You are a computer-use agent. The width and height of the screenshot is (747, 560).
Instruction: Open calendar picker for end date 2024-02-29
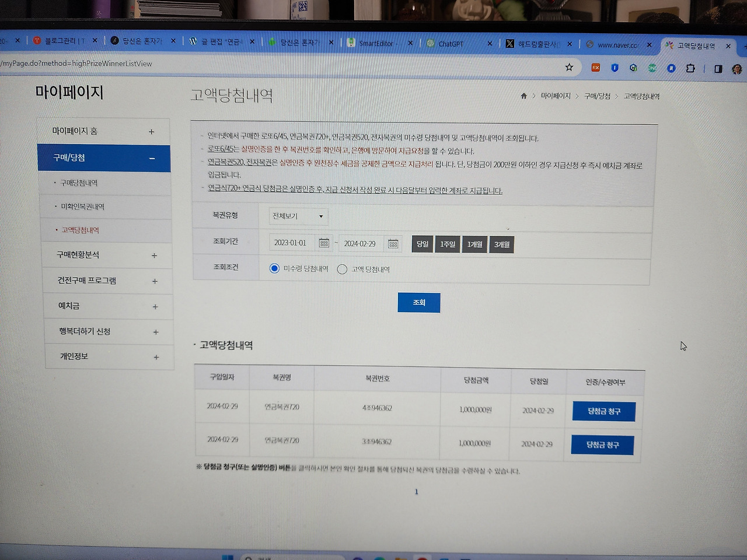(x=393, y=244)
